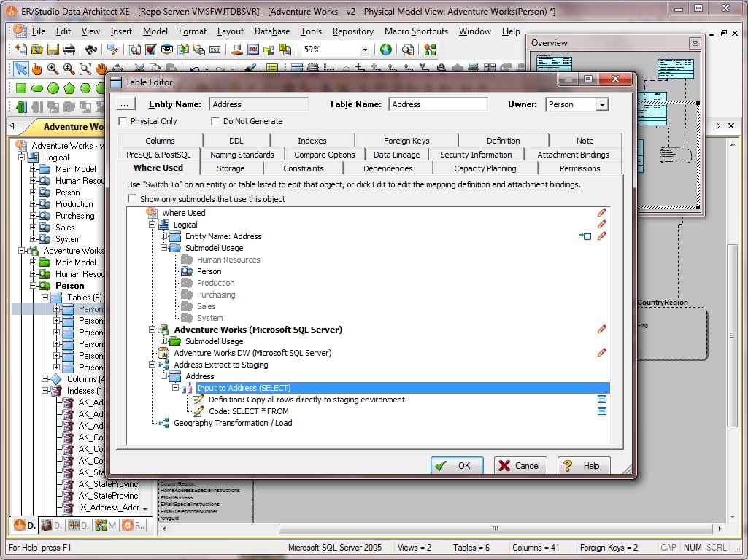
Task: Open the Database menu
Action: pos(272,31)
